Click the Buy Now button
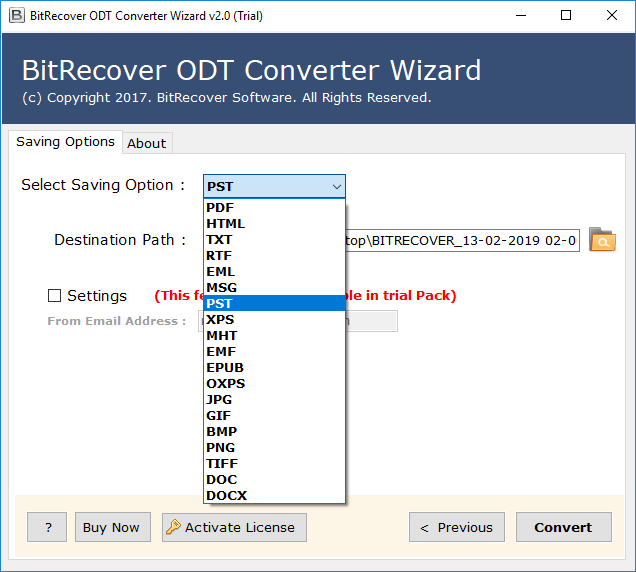 [113, 527]
